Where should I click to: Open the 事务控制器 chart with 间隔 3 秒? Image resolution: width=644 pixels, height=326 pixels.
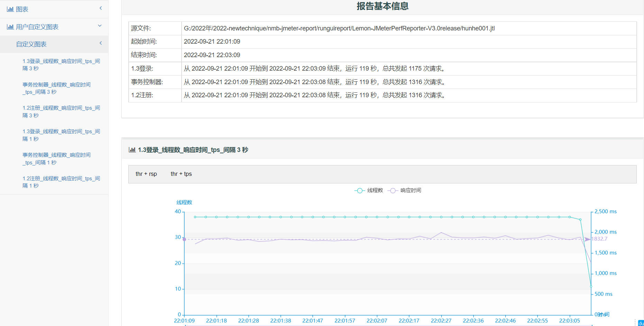point(57,88)
